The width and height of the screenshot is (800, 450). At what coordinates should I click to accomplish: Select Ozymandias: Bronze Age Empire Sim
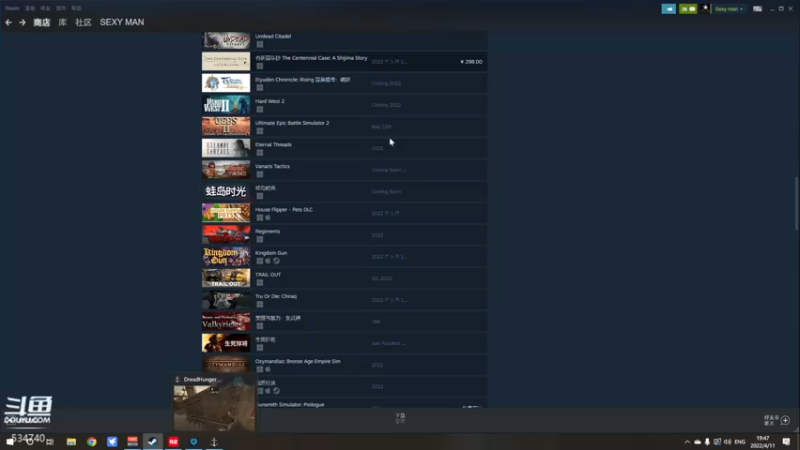298,361
